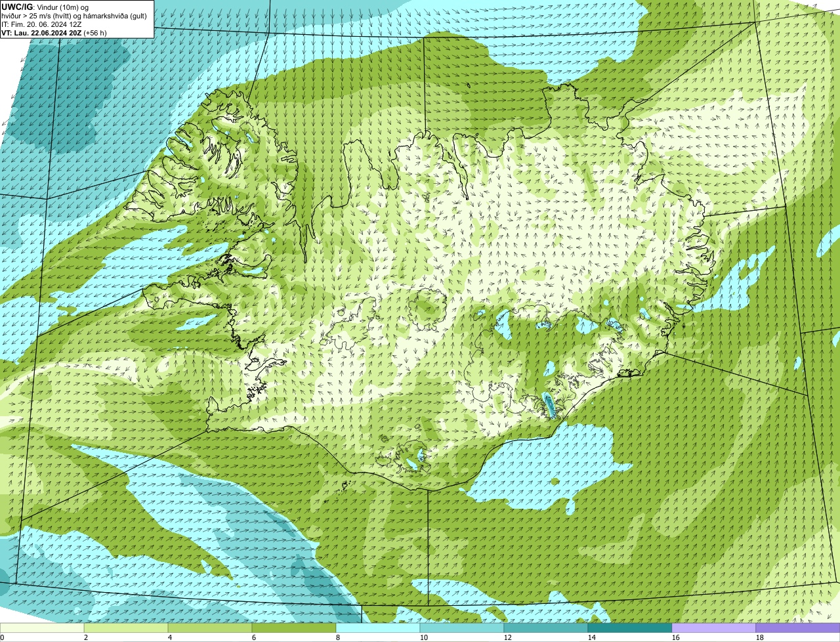
Task: Click the '4' tick label on the color scale
Action: click(x=170, y=637)
